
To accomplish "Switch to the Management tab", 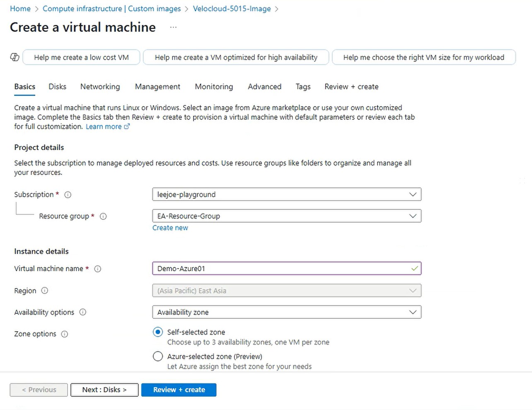I will coord(157,87).
